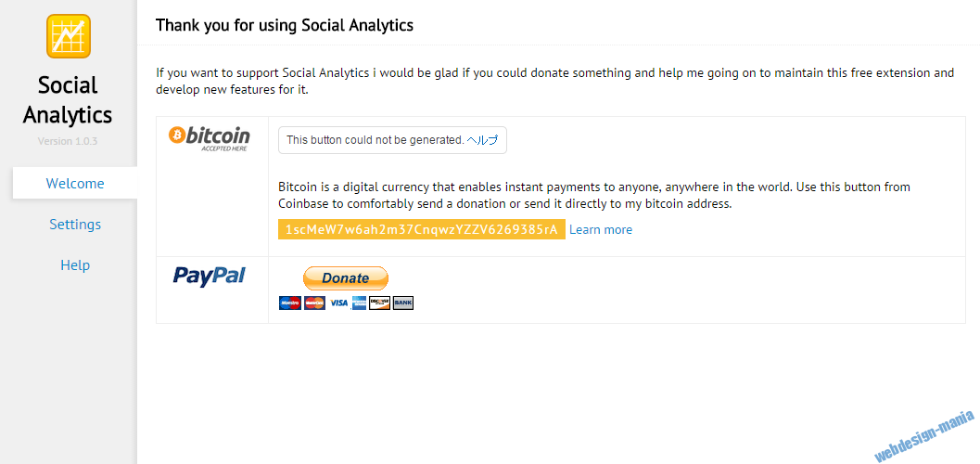
Task: Click the American Express card icon
Action: coord(359,303)
